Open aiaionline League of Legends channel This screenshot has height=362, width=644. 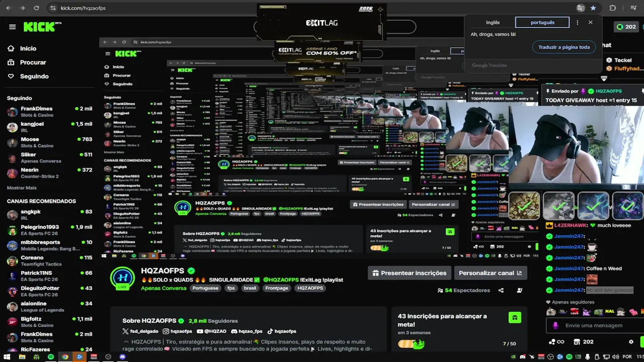click(49, 307)
